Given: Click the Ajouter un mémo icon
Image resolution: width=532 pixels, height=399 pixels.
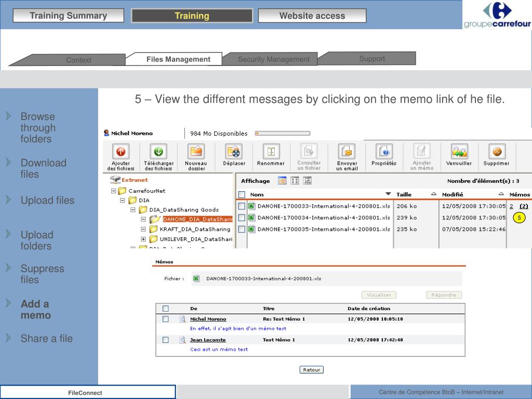Looking at the screenshot, I should click(x=422, y=151).
